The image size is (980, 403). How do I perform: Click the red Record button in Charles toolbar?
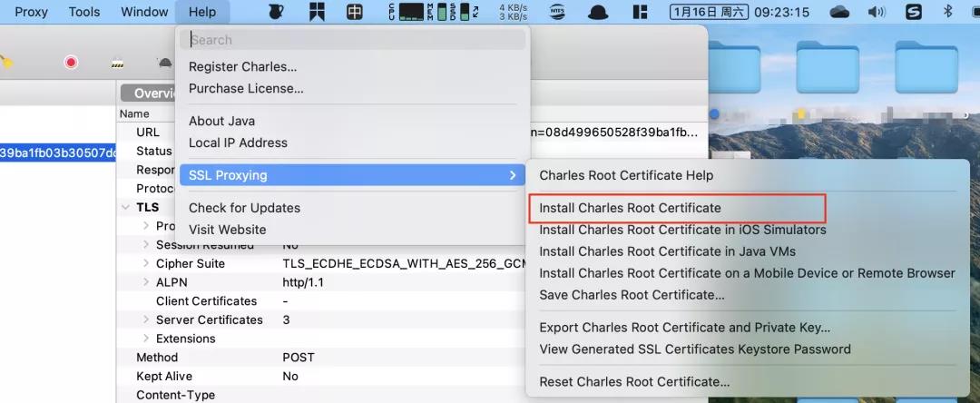point(71,63)
